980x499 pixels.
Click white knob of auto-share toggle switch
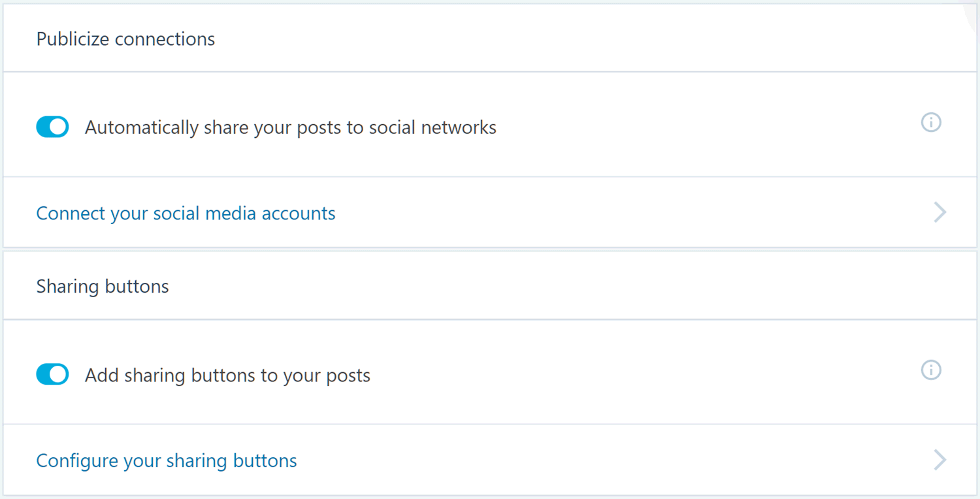point(59,127)
